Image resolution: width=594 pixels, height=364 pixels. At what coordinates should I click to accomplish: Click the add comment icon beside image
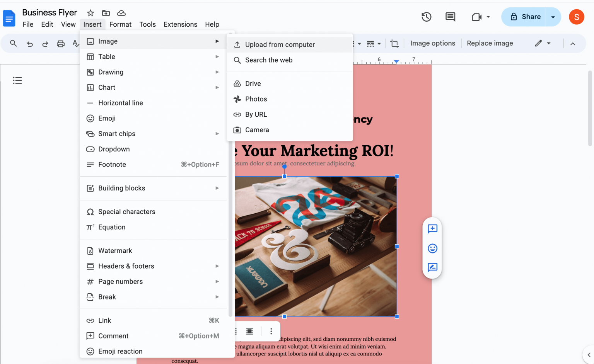coord(432,229)
